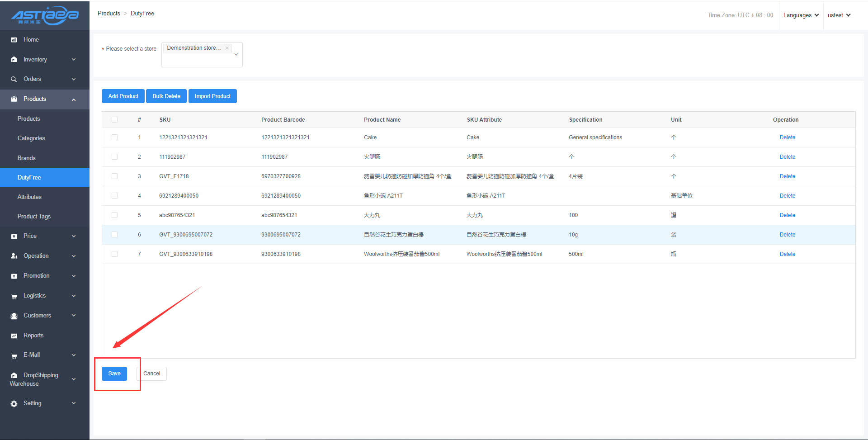Image resolution: width=868 pixels, height=440 pixels.
Task: Click the Reports chart icon
Action: [x=14, y=336]
